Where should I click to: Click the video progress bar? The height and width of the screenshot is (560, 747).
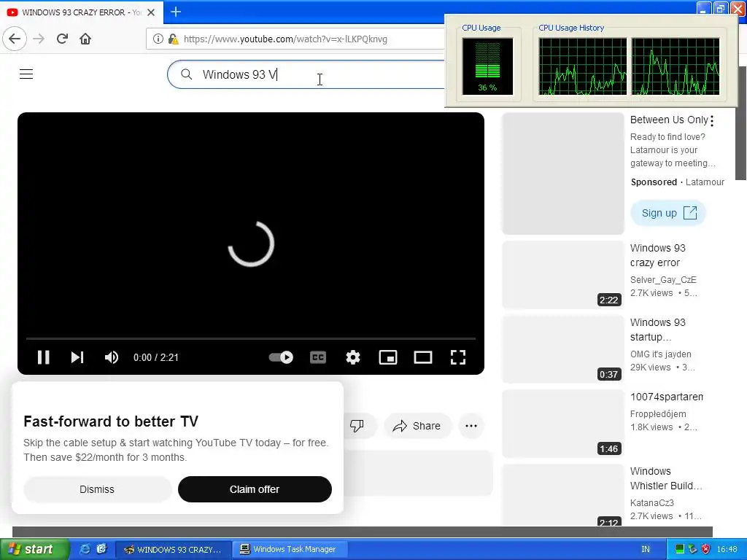point(251,338)
